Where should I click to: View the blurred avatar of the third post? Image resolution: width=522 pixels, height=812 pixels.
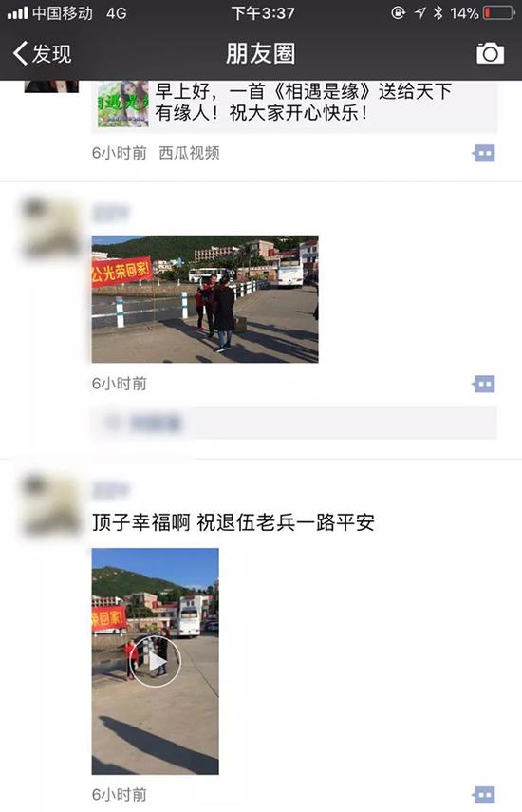[x=50, y=505]
